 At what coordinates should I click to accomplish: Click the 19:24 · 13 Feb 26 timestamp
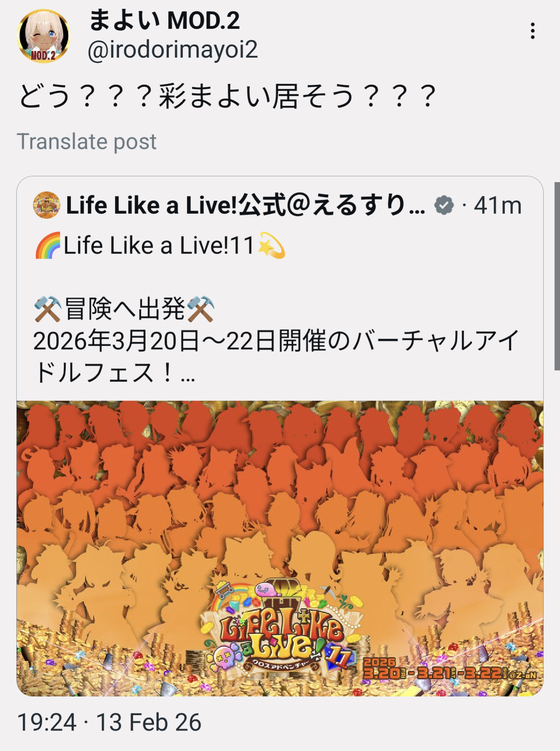[x=109, y=722]
